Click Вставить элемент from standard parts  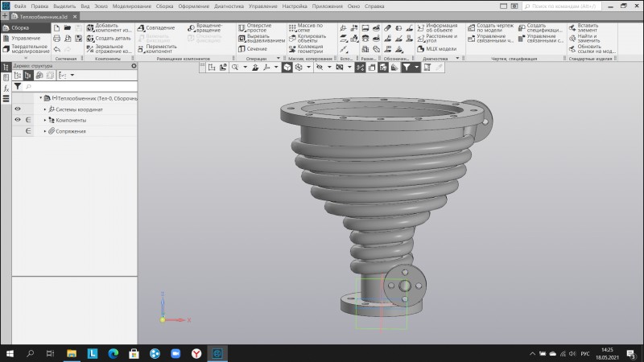(x=584, y=28)
